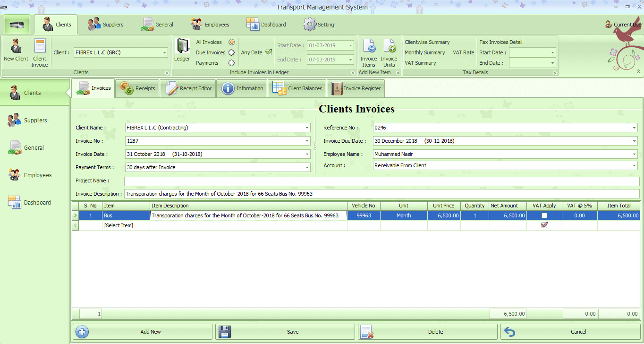Select Payments radio option
Viewport: 644px width, 344px height.
click(232, 63)
